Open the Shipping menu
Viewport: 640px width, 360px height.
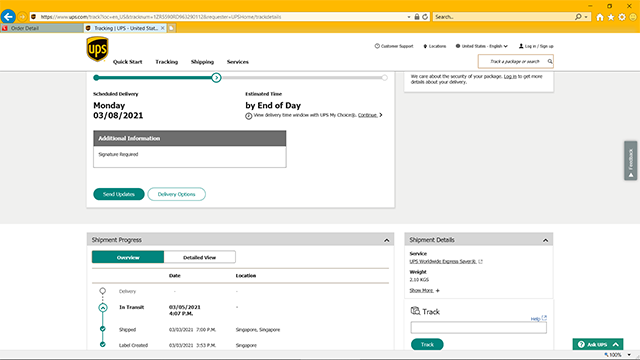(x=202, y=62)
